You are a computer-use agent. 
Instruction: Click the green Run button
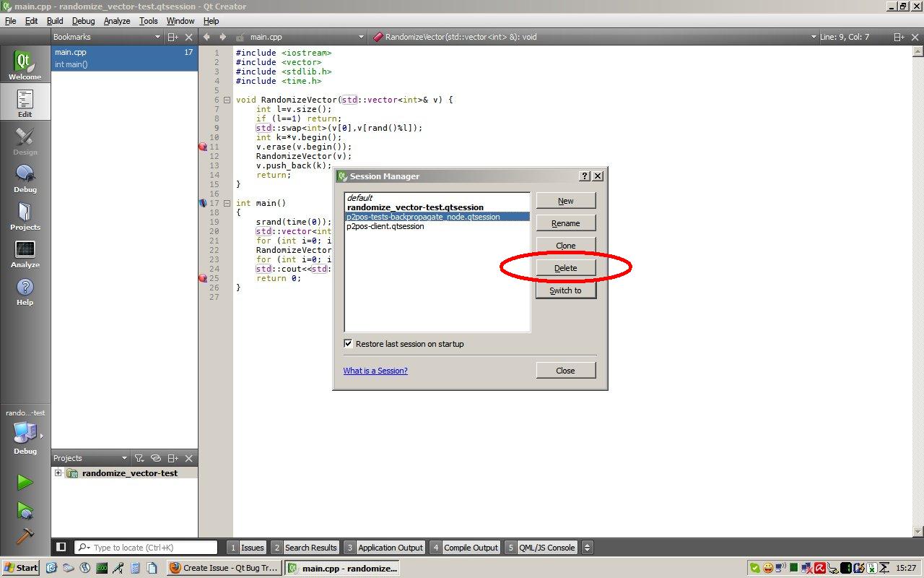[25, 483]
